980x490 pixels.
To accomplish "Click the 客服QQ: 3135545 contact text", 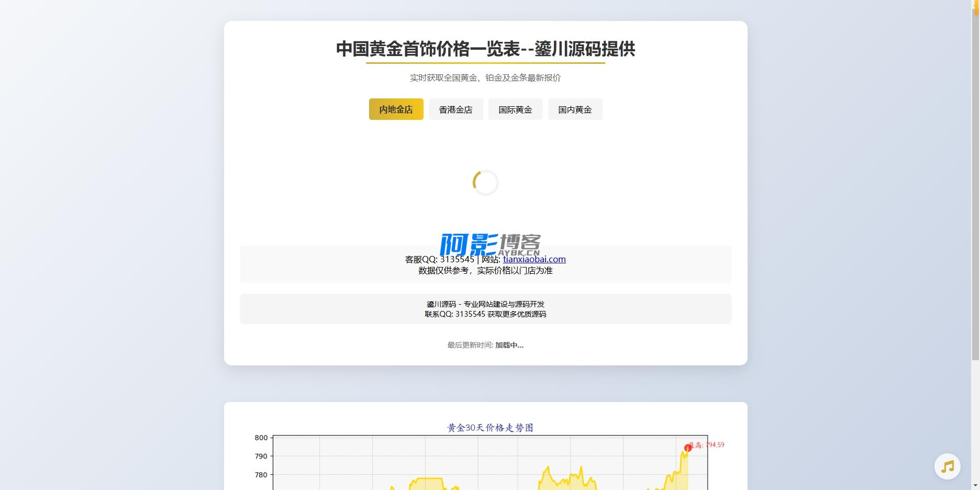I will click(x=439, y=259).
